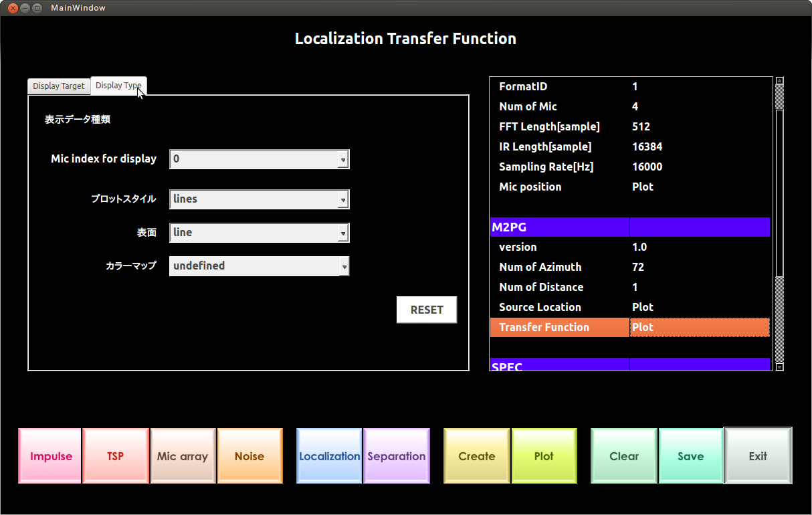Switch to the Display Target tab
This screenshot has width=812, height=515.
point(58,86)
